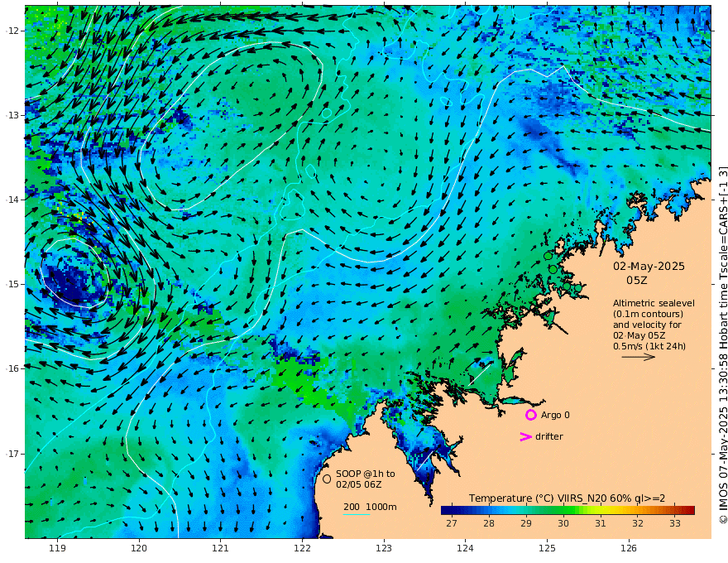Screen dimensions: 728x563
Task: Click longitude label 126 on bottom axis
Action: pyautogui.click(x=629, y=548)
